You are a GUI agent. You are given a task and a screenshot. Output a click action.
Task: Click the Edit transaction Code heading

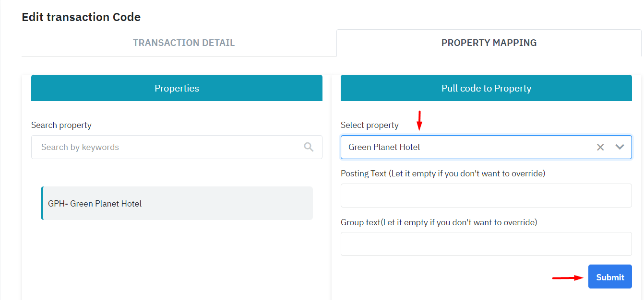coord(81,17)
